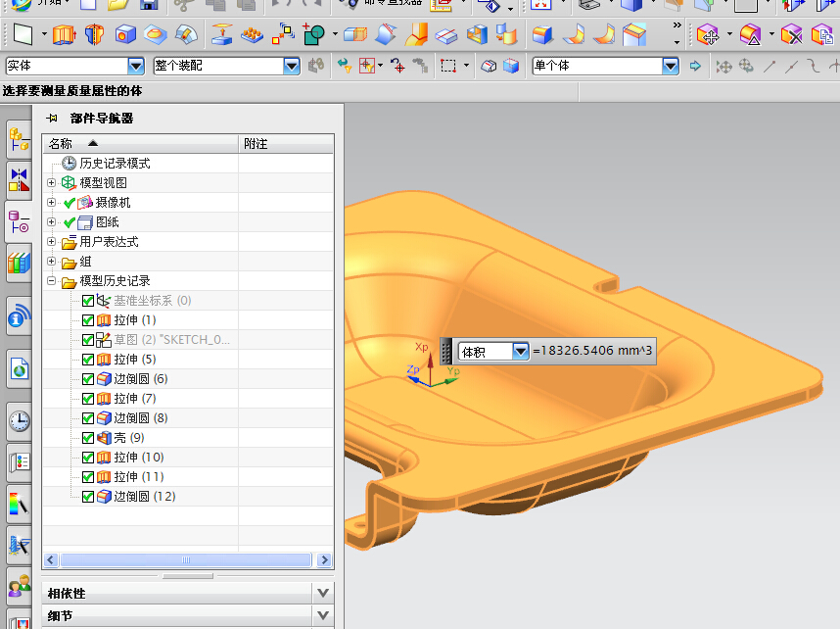Open the 实体 type filter dropdown
The image size is (840, 629).
click(x=136, y=66)
